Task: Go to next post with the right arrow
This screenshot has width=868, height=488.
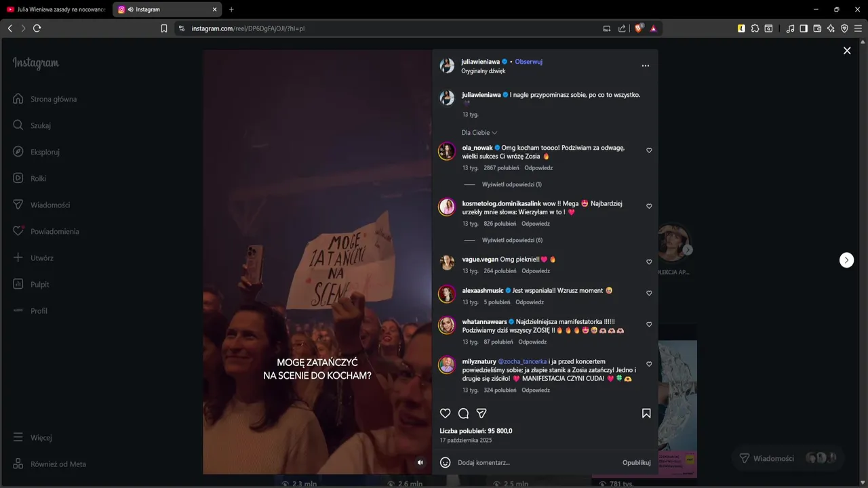Action: 847,260
